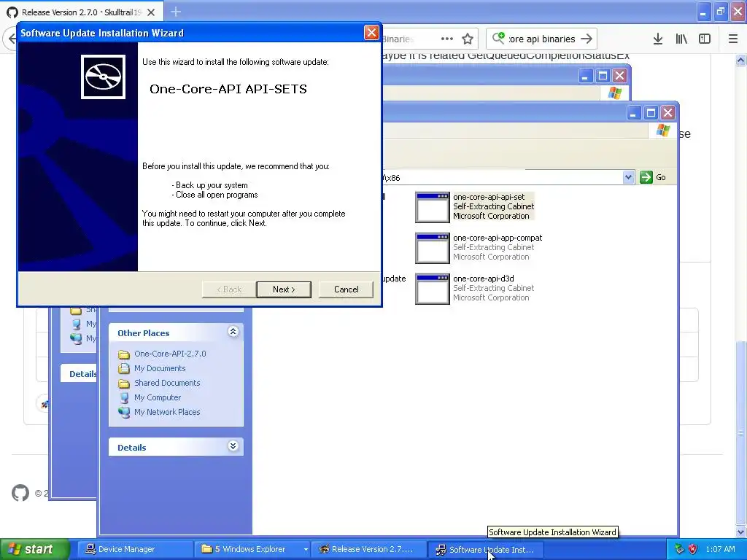
Task: Click the browser search box with core api binaries
Action: [x=542, y=39]
